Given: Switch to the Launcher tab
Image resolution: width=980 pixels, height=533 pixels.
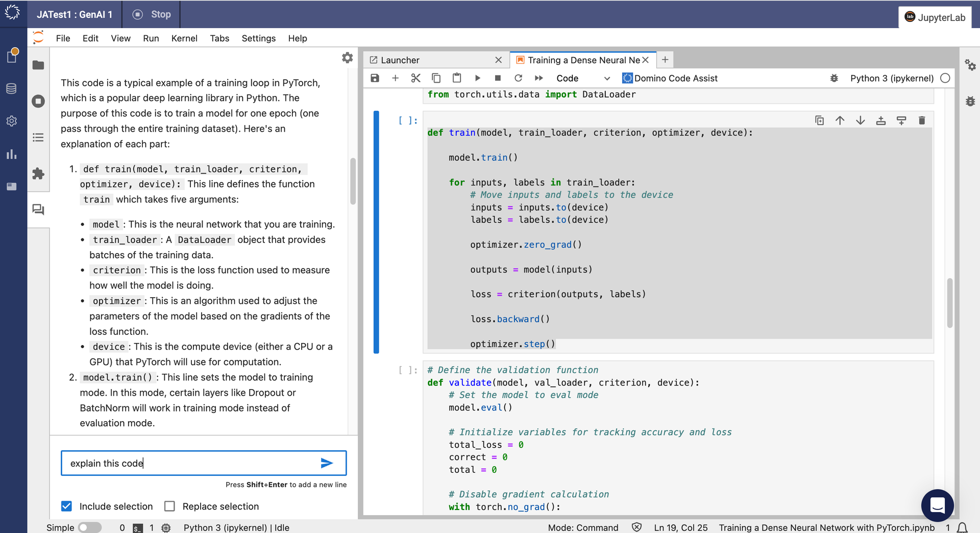Looking at the screenshot, I should (x=400, y=60).
